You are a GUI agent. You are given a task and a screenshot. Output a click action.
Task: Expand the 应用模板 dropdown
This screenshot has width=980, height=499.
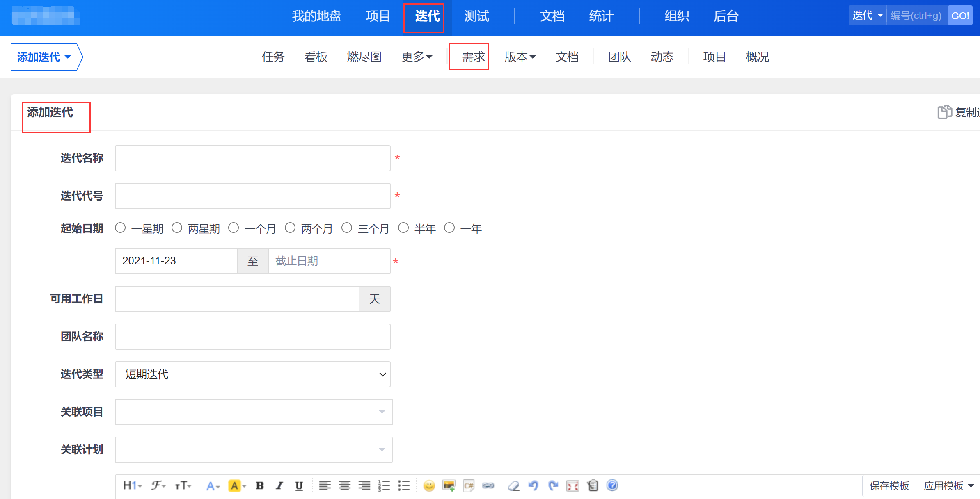[x=948, y=486]
